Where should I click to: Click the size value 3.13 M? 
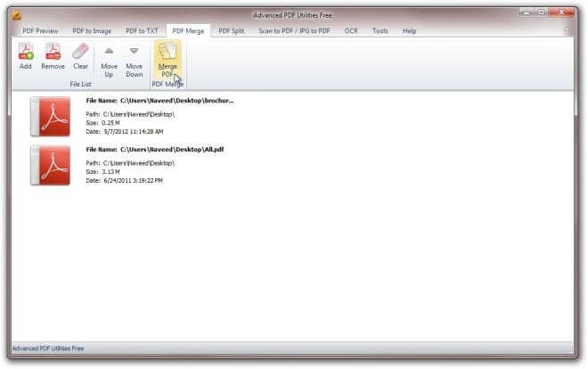[110, 172]
